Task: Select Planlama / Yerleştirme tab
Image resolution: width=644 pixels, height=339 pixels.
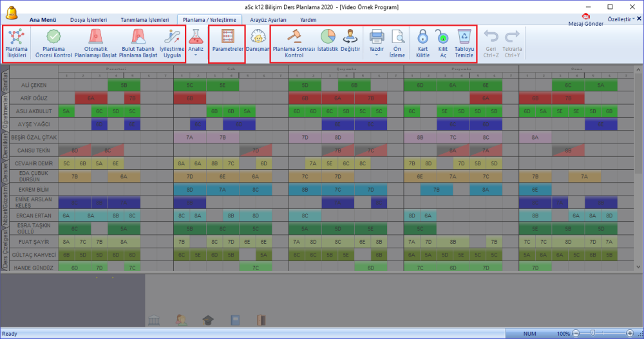Action: [x=209, y=20]
